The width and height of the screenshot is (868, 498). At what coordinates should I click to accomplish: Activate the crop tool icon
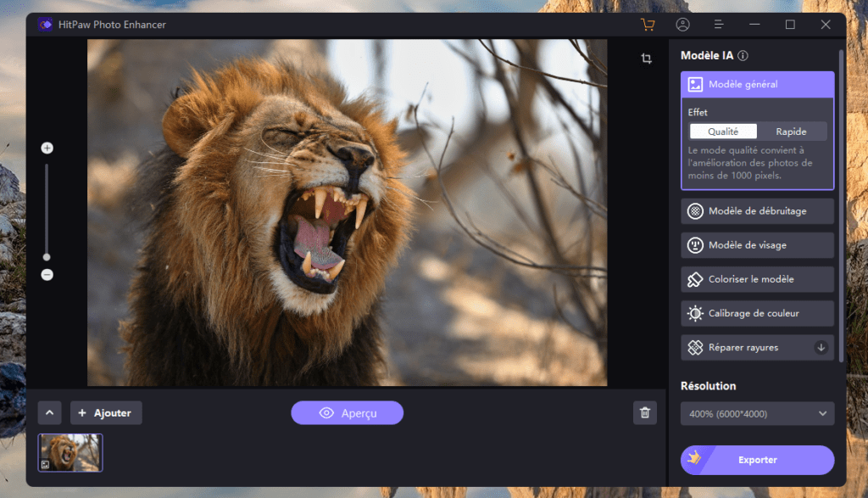tap(646, 59)
